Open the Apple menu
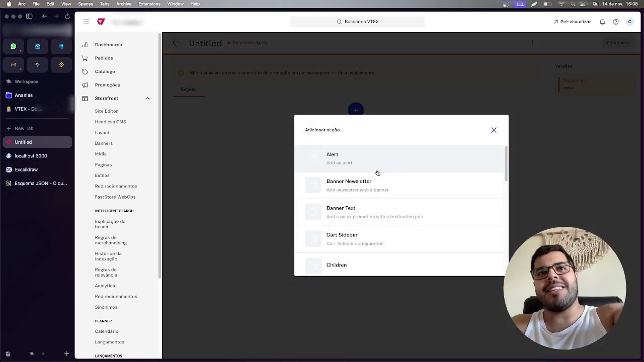644x362 pixels. 9,4
